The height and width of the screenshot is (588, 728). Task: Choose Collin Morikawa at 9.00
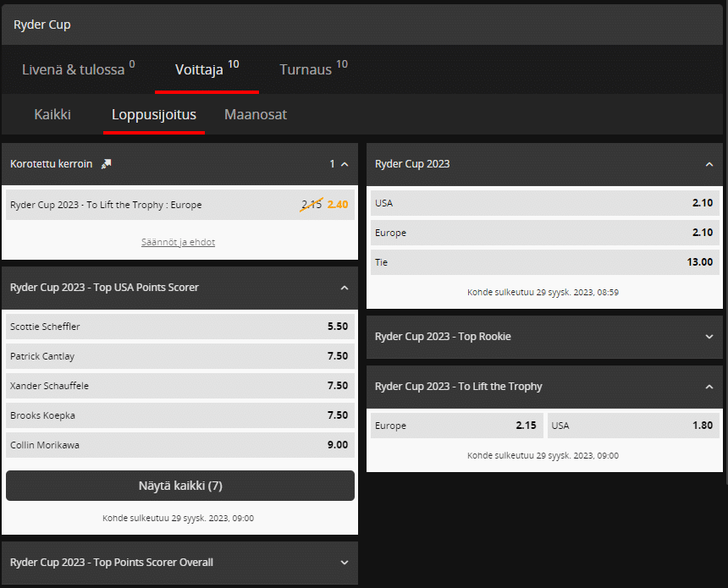click(180, 445)
